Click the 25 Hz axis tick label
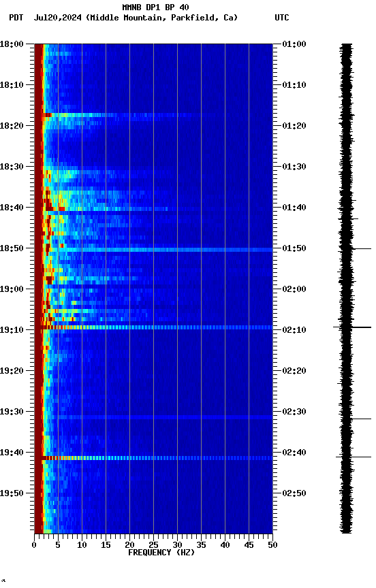Screen dimensions: 376x588 pos(153,545)
